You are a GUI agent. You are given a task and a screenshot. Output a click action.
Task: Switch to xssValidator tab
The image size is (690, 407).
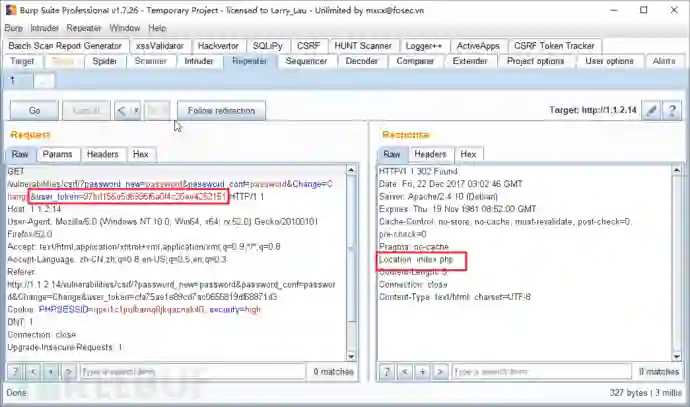[160, 46]
